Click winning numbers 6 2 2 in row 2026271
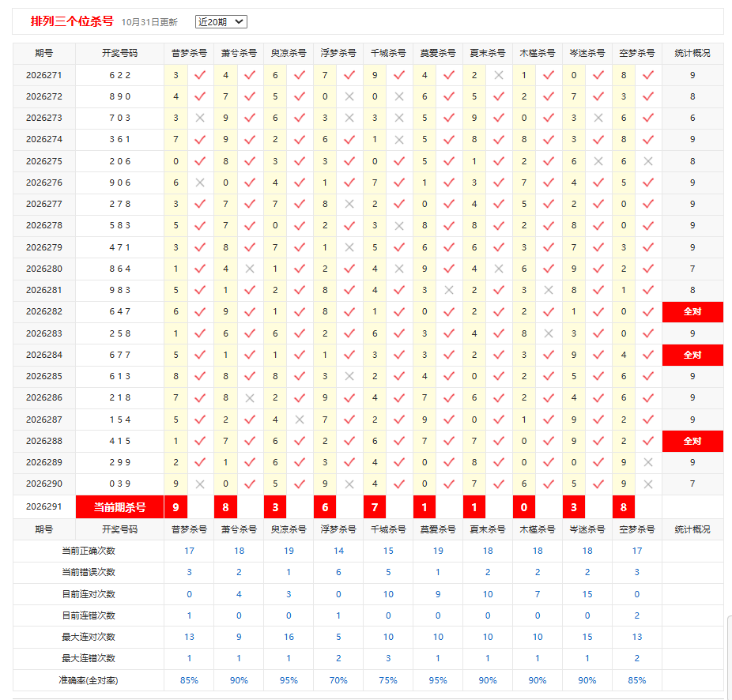732x700 pixels. 119,75
